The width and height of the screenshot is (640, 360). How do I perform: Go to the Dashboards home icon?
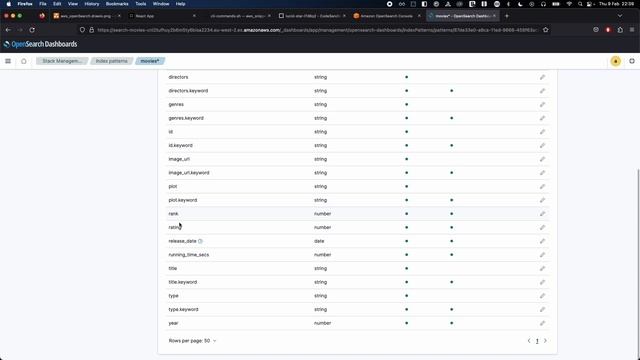[24, 61]
